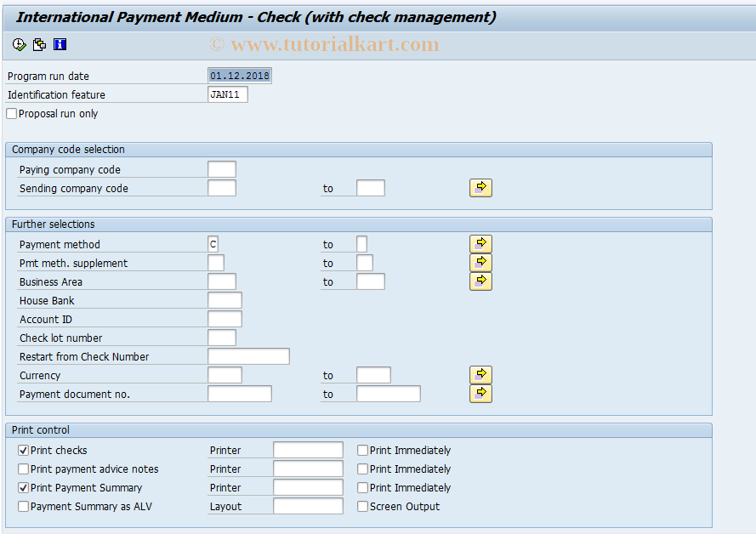This screenshot has height=534, width=756.
Task: Click the 'Further selections' group header
Action: 359,224
